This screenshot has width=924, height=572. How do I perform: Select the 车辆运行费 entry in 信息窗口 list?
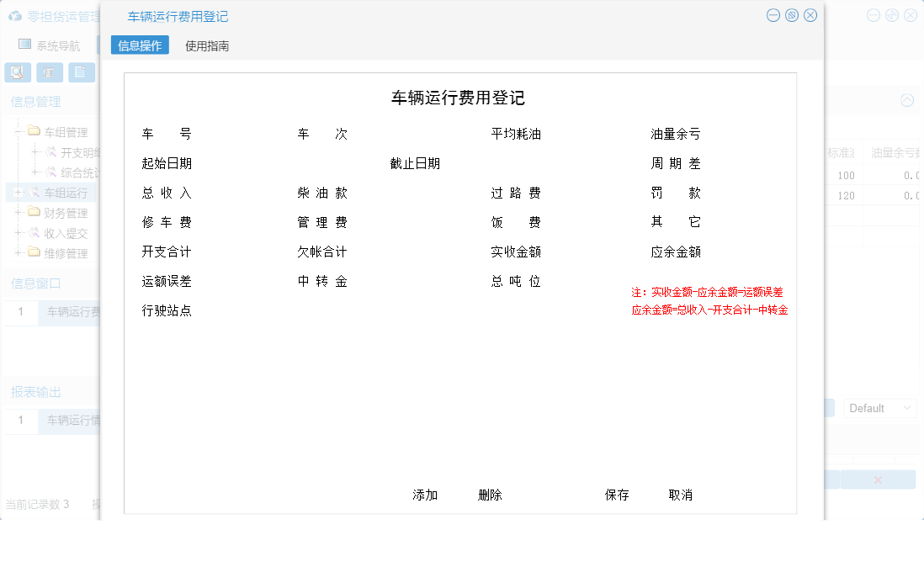click(72, 312)
